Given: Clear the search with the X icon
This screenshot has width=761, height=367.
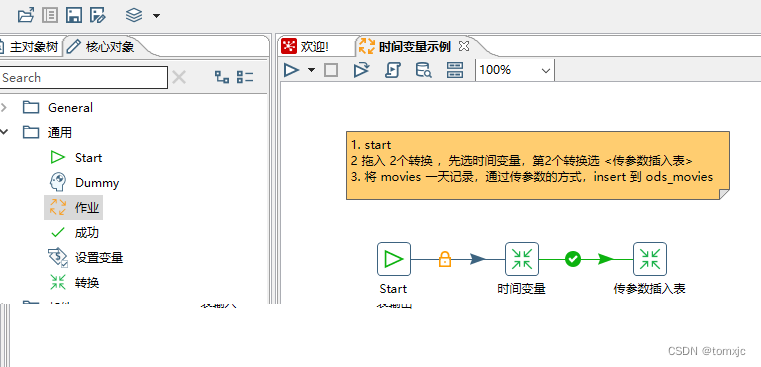Looking at the screenshot, I should click(x=179, y=77).
